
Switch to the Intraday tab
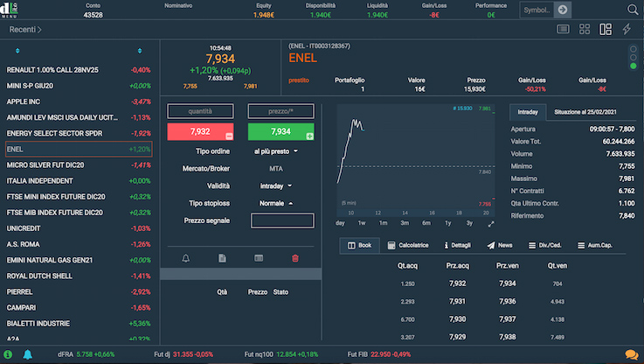tap(528, 112)
